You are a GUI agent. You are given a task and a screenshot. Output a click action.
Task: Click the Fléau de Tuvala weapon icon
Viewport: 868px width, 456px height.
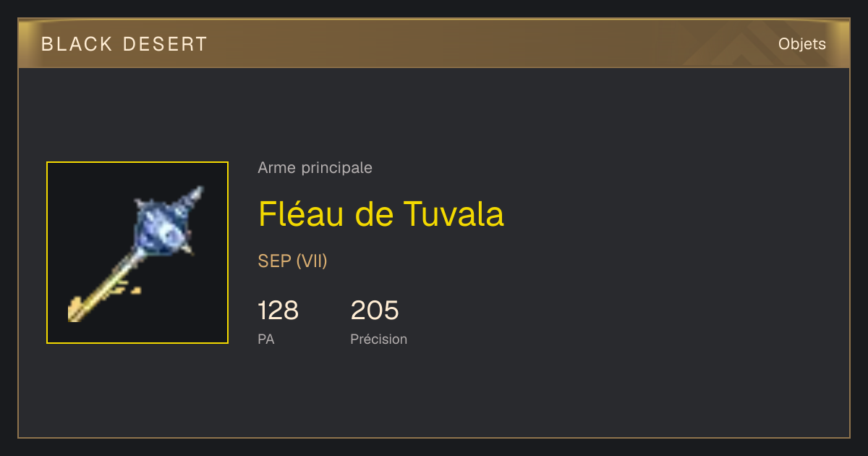(137, 253)
